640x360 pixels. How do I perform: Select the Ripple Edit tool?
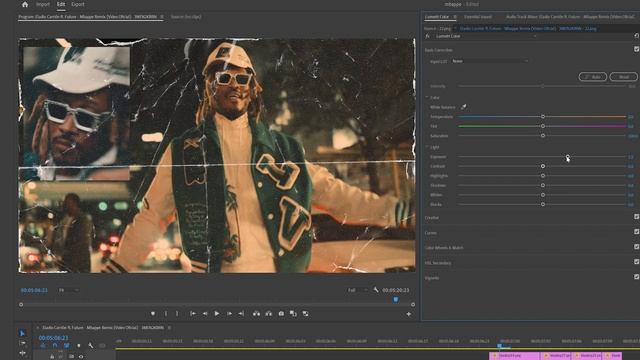pos(22,353)
